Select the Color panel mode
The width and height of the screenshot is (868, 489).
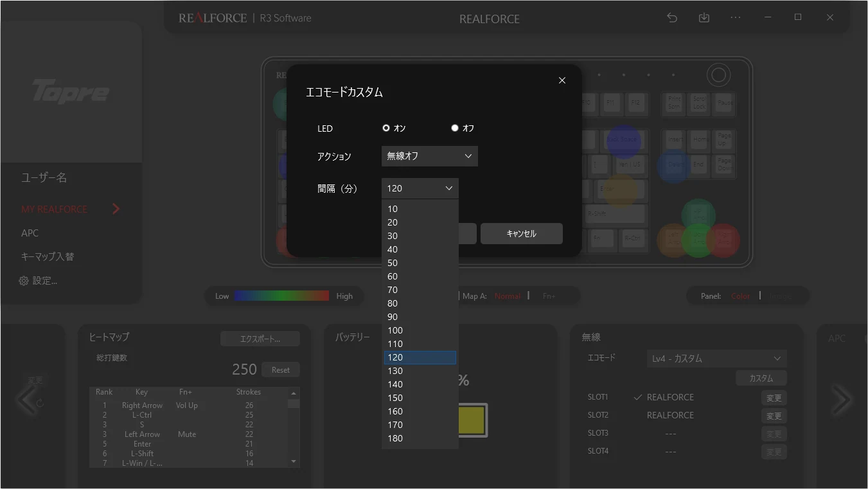(741, 296)
